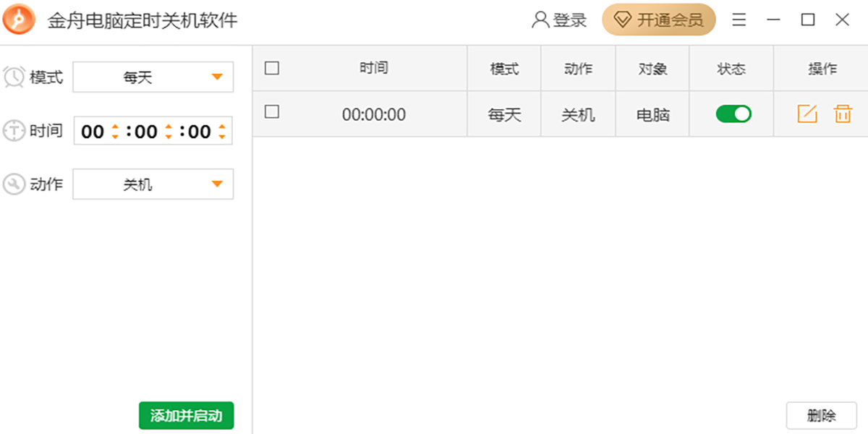The image size is (868, 434).
Task: Disable the 00:00:00 shutdown task toggle
Action: point(733,114)
